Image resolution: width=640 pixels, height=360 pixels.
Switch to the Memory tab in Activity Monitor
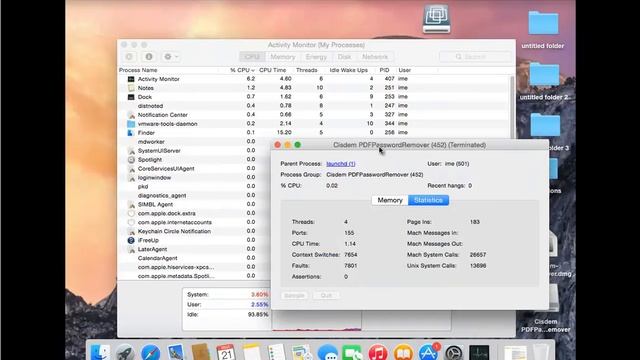pyautogui.click(x=282, y=57)
